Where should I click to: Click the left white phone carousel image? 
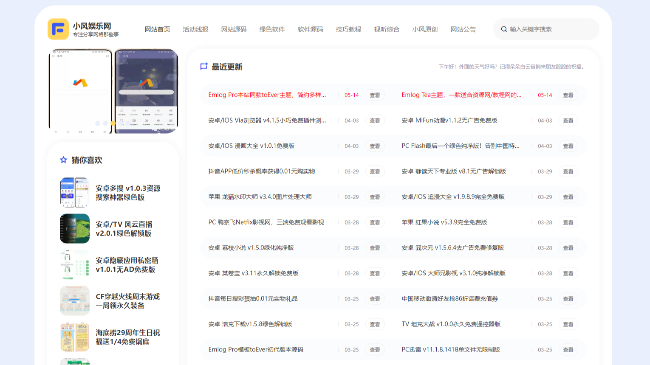click(x=80, y=91)
